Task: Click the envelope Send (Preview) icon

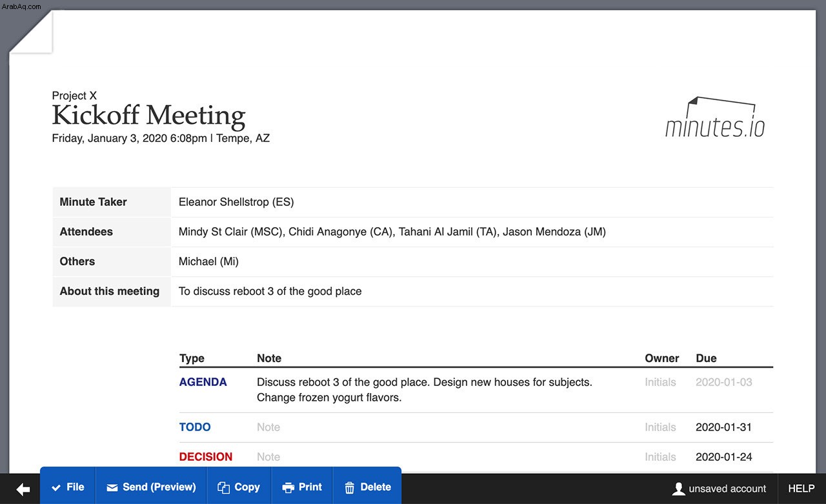Action: 112,488
